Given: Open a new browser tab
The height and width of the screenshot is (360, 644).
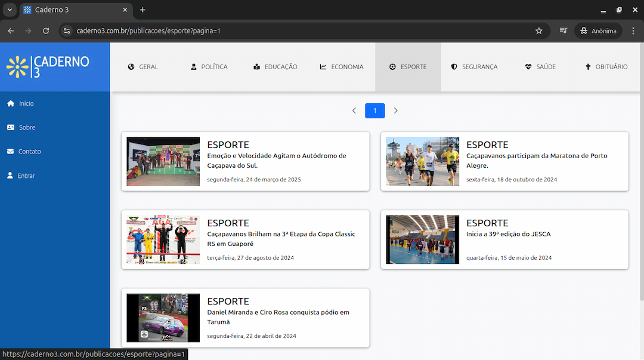Looking at the screenshot, I should (x=143, y=10).
